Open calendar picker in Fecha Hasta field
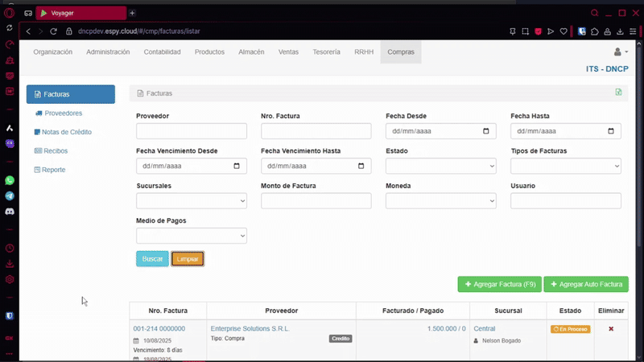644x362 pixels. [611, 131]
